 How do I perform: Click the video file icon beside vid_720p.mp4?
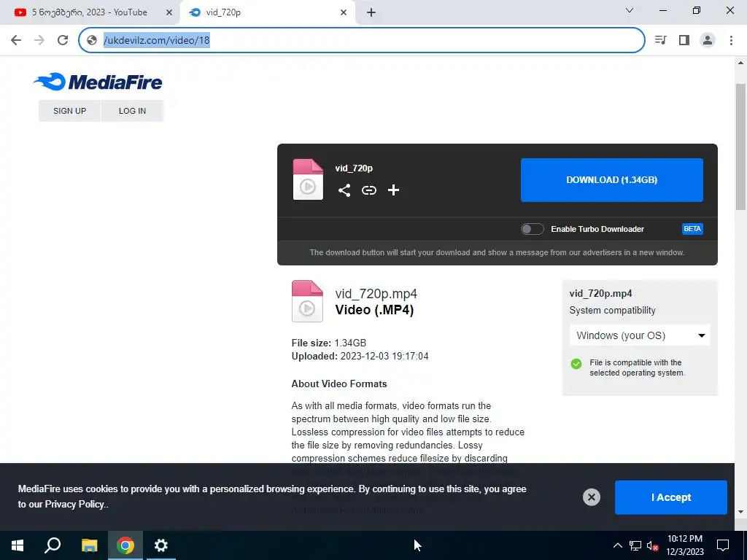307,301
